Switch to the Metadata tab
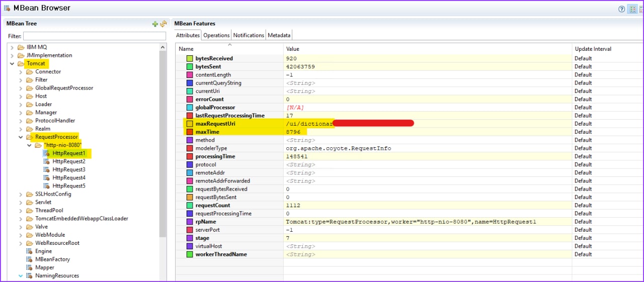 (x=279, y=35)
